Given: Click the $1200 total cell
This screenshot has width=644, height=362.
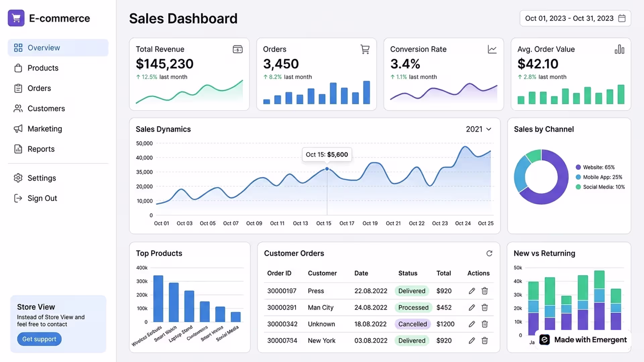Looking at the screenshot, I should pyautogui.click(x=445, y=324).
